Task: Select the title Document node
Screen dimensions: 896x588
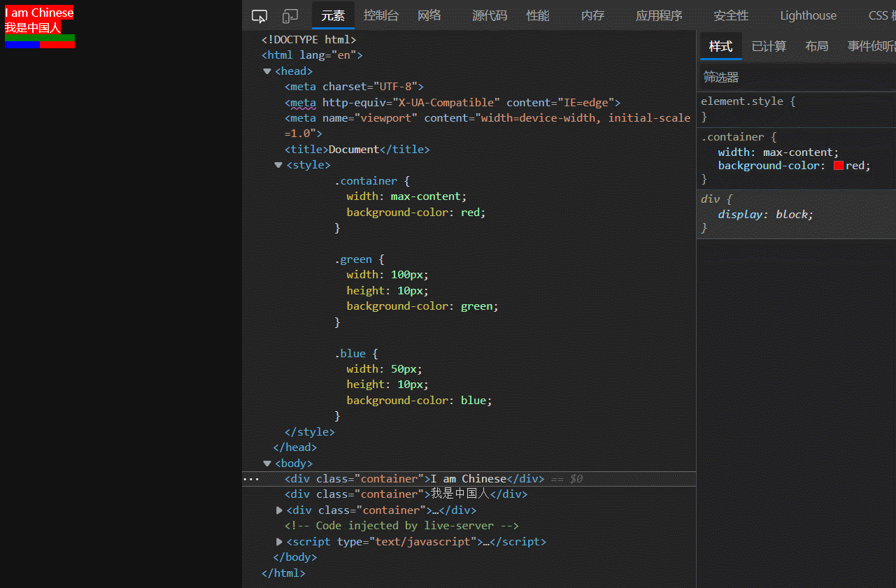Action: point(357,150)
